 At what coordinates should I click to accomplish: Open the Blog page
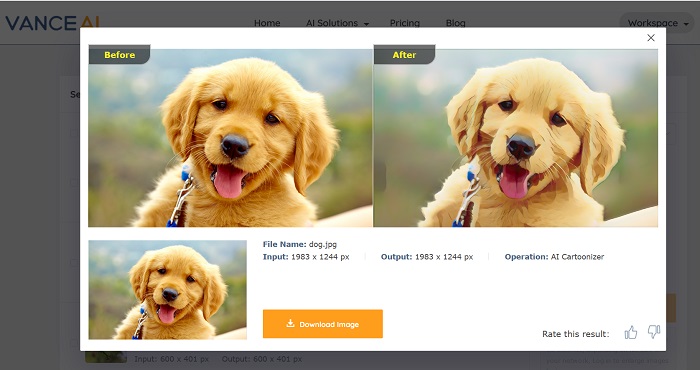click(x=455, y=23)
